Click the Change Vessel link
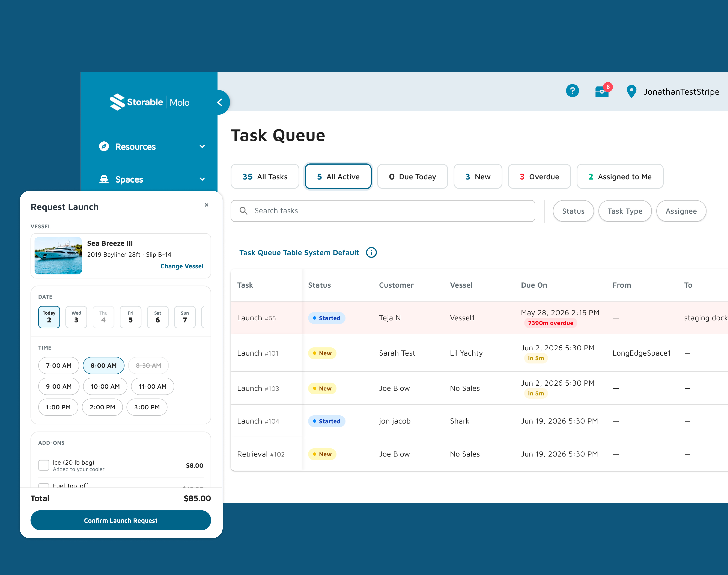Screen dimensions: 728x575 (182, 266)
